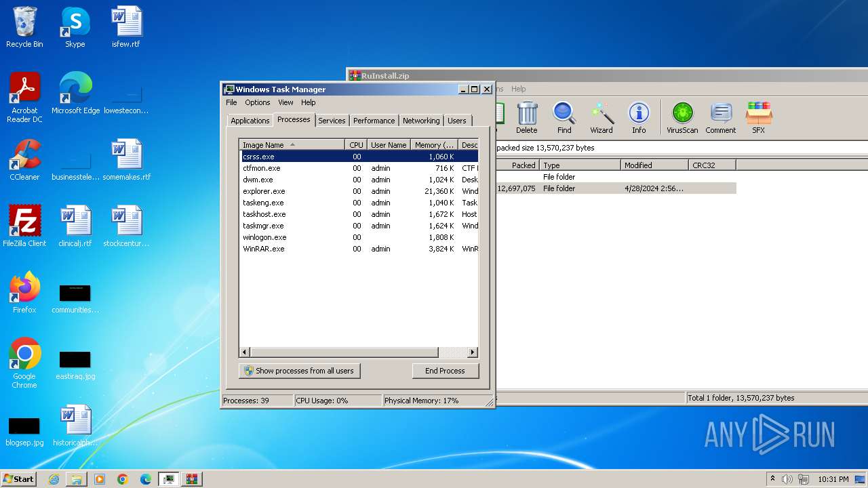The width and height of the screenshot is (868, 488).
Task: Show hidden tray icons arrow
Action: (772, 479)
